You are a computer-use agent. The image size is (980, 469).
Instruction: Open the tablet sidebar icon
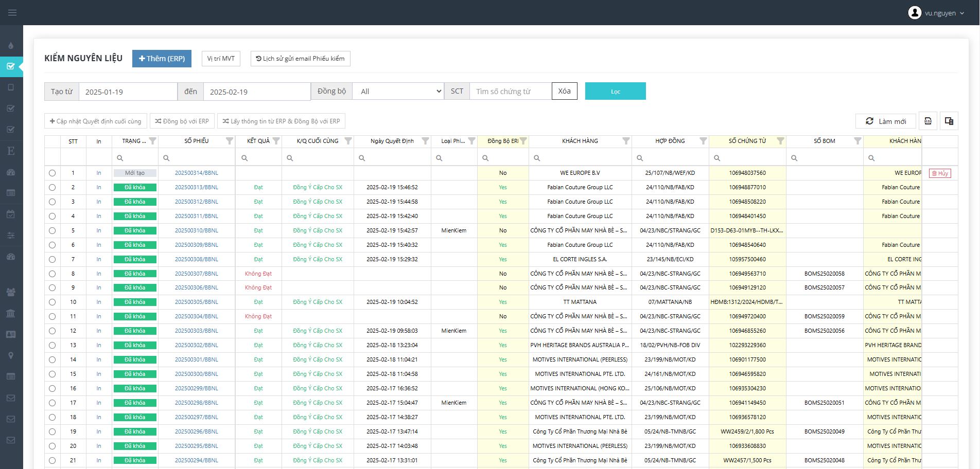click(11, 87)
